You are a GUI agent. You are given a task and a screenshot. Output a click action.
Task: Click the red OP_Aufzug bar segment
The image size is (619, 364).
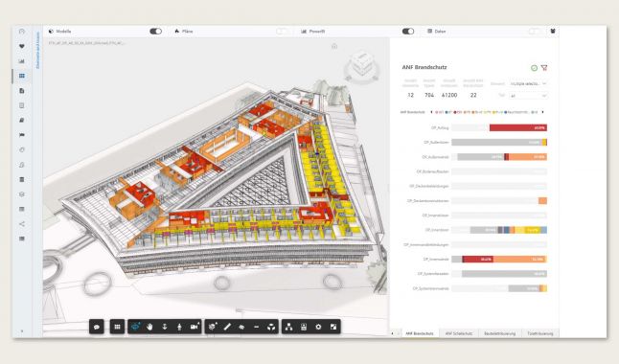[518, 127]
